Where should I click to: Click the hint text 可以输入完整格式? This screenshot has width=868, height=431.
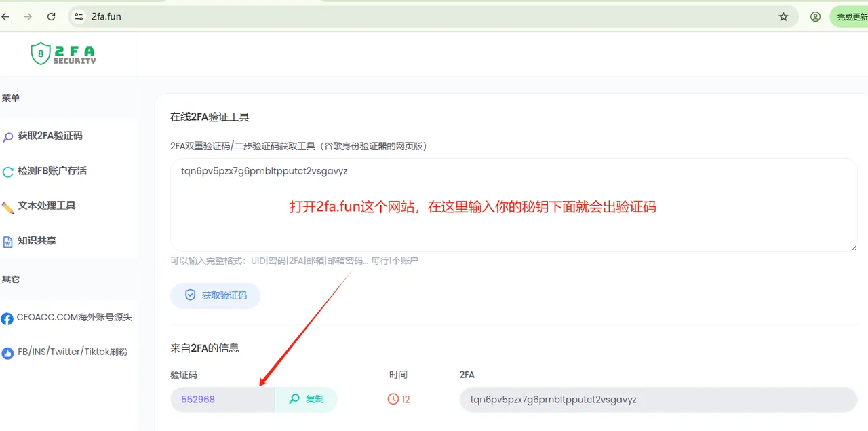click(x=294, y=261)
